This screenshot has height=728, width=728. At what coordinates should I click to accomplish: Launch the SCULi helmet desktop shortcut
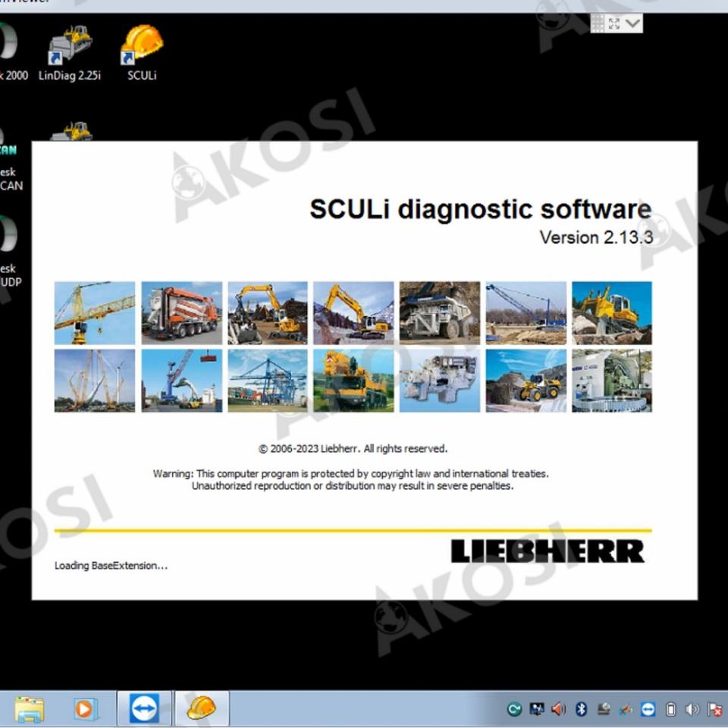pos(142,52)
